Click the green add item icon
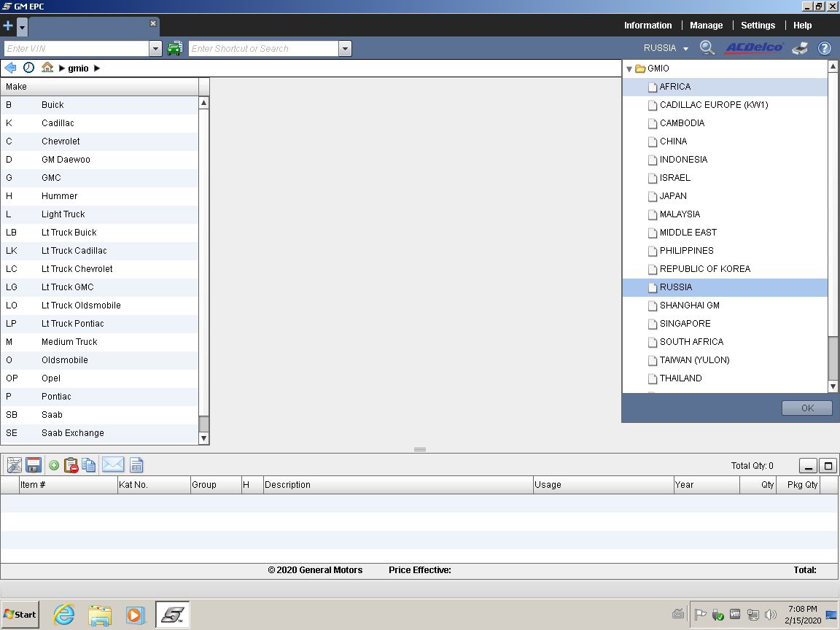The width and height of the screenshot is (840, 630). point(54,465)
